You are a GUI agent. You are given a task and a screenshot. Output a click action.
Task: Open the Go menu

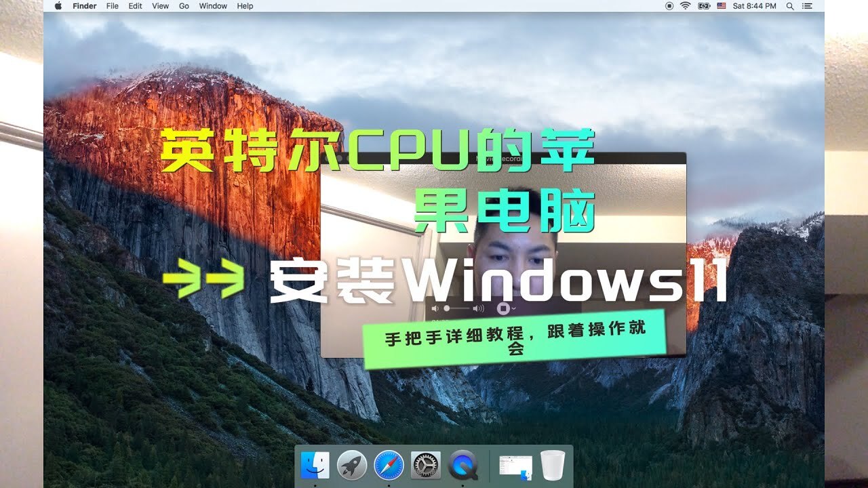pyautogui.click(x=184, y=6)
